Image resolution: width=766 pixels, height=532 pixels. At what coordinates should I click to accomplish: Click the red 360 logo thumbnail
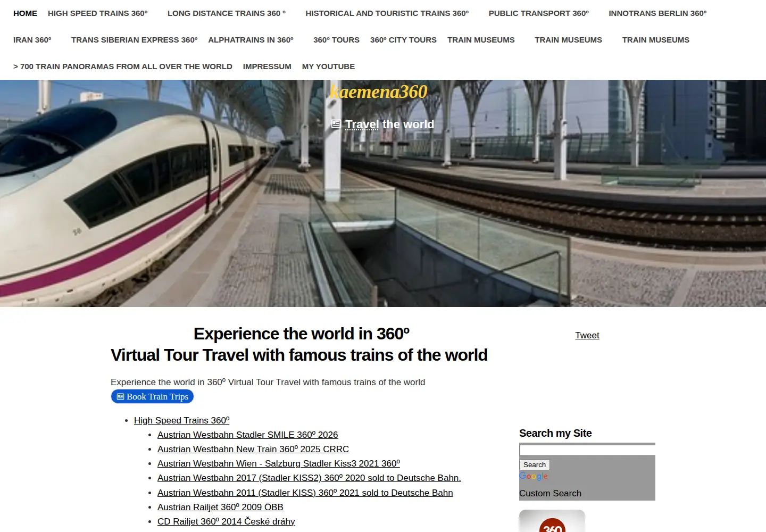(552, 521)
